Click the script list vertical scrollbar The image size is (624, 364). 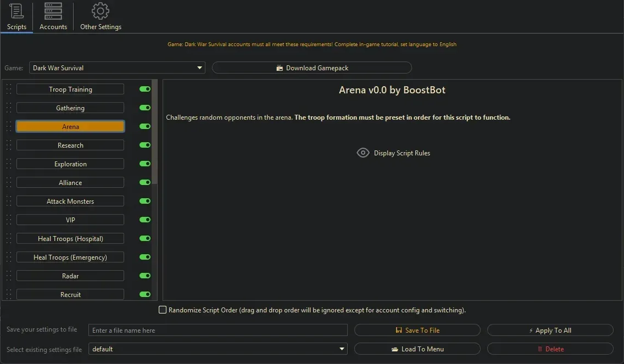pyautogui.click(x=155, y=132)
